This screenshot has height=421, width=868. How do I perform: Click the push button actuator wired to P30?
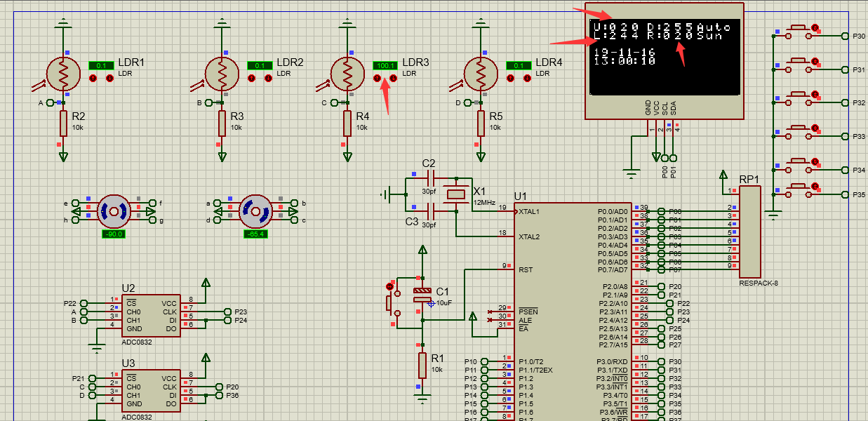[x=798, y=29]
